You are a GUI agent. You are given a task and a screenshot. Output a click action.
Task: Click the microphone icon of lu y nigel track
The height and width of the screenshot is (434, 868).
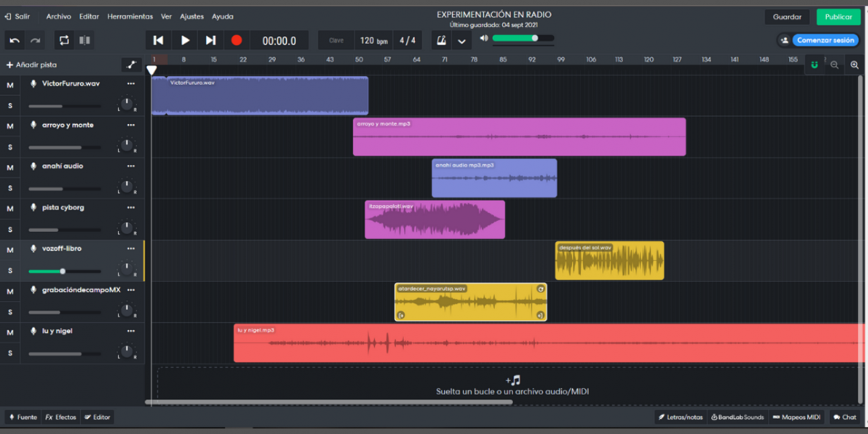click(x=33, y=331)
